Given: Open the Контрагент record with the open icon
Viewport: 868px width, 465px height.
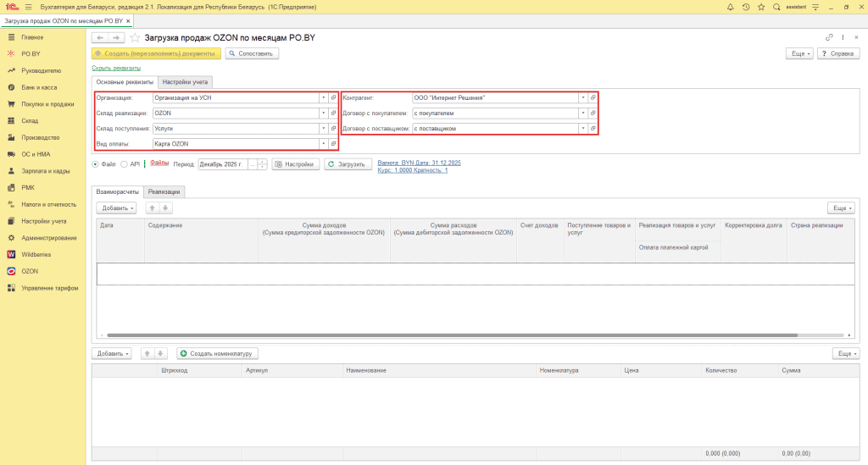Looking at the screenshot, I should 593,98.
